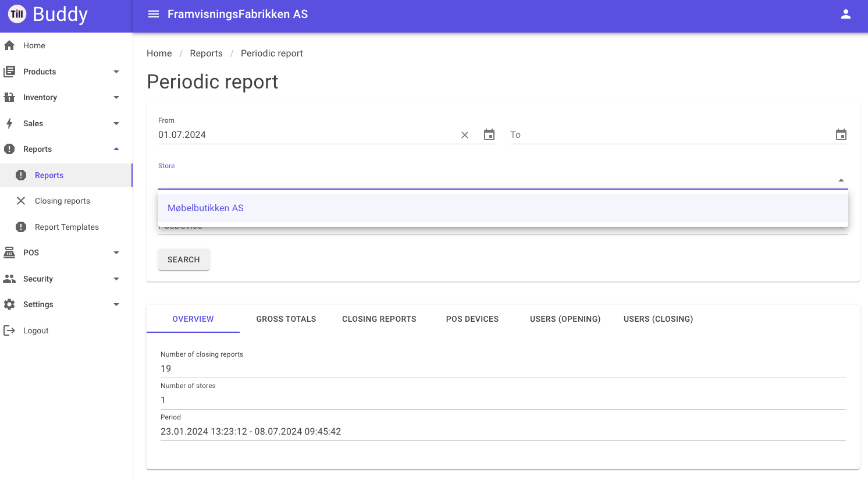
Task: Open Report Templates in sidebar
Action: point(66,227)
